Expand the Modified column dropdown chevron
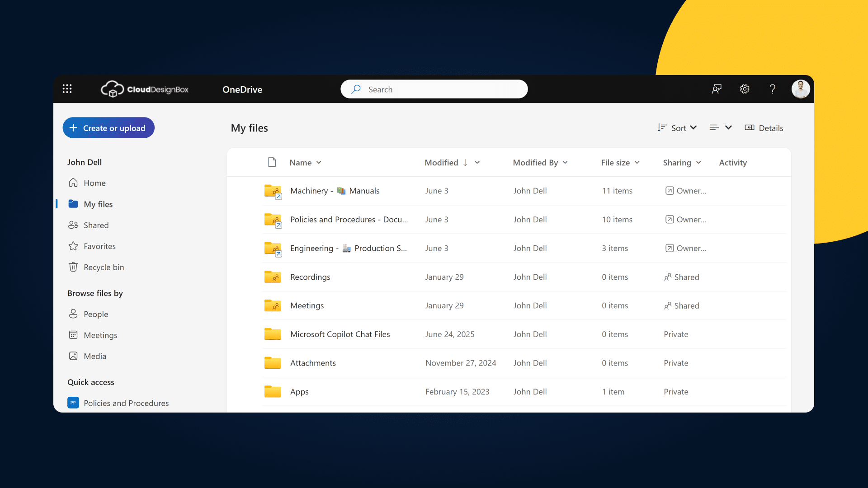The width and height of the screenshot is (868, 488). pos(477,163)
